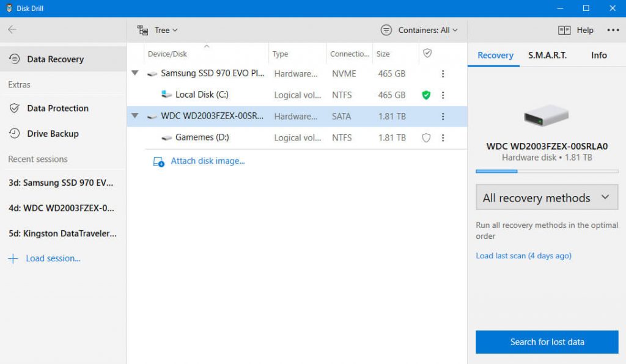The image size is (626, 364).
Task: Open kebab menu for Local Disk (C:)
Action: point(443,95)
